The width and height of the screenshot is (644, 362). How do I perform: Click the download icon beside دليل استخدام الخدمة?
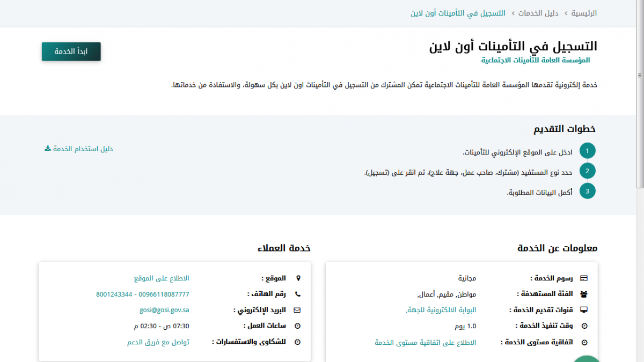click(47, 149)
